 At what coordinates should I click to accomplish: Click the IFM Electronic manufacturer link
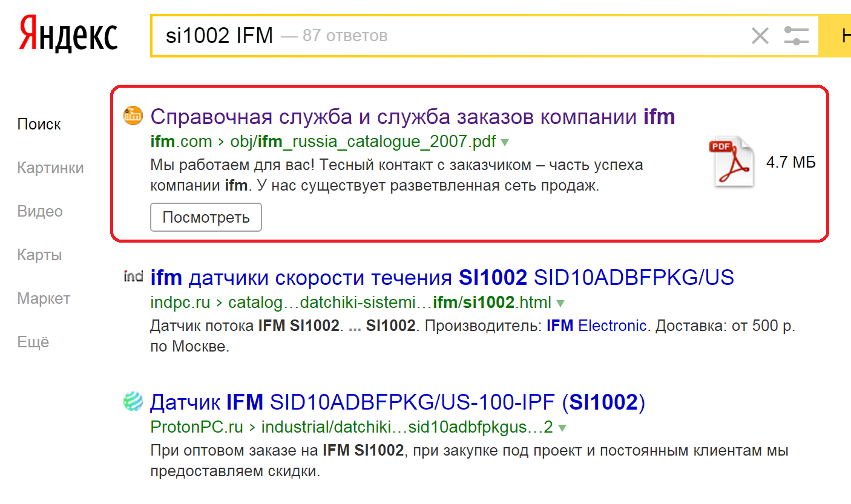point(597,326)
